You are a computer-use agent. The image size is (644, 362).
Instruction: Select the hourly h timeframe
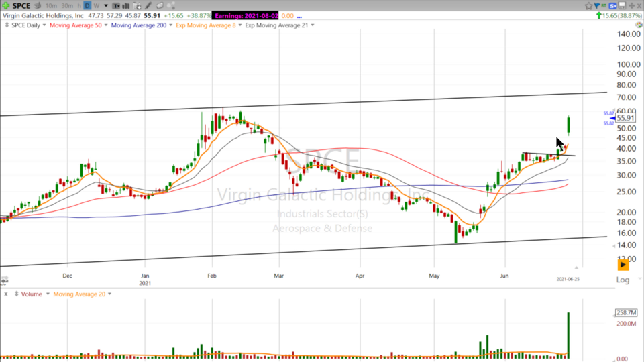79,6
